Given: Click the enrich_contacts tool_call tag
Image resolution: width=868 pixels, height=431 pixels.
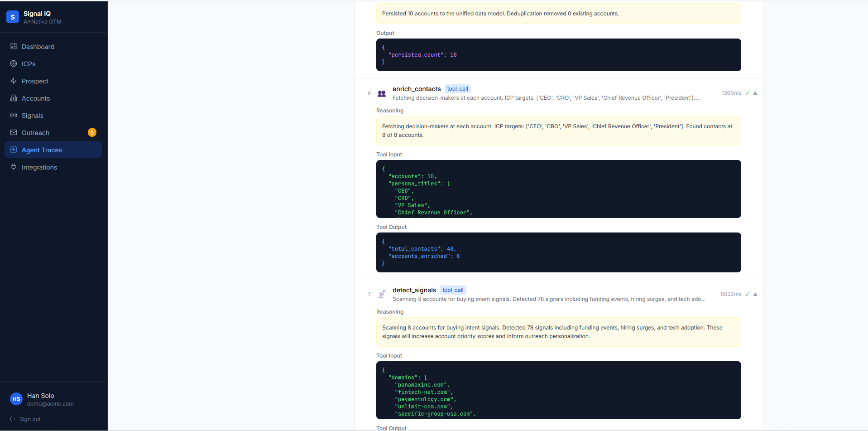Looking at the screenshot, I should pyautogui.click(x=457, y=89).
